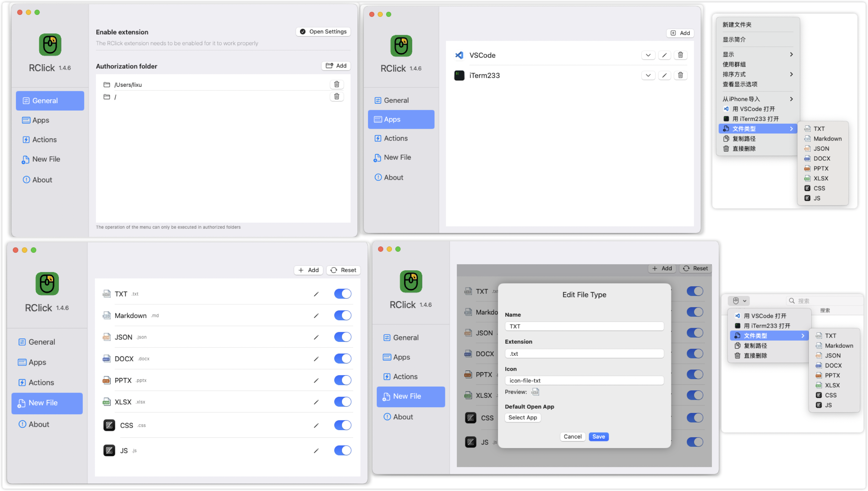Choose Markdown from the file type submenu
This screenshot has height=491, width=868.
827,139
